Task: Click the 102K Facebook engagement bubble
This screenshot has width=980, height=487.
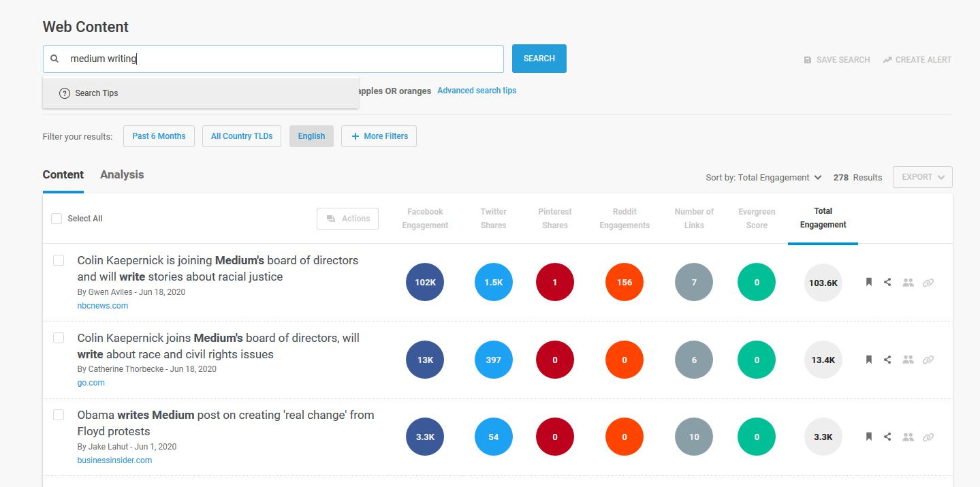Action: [425, 282]
